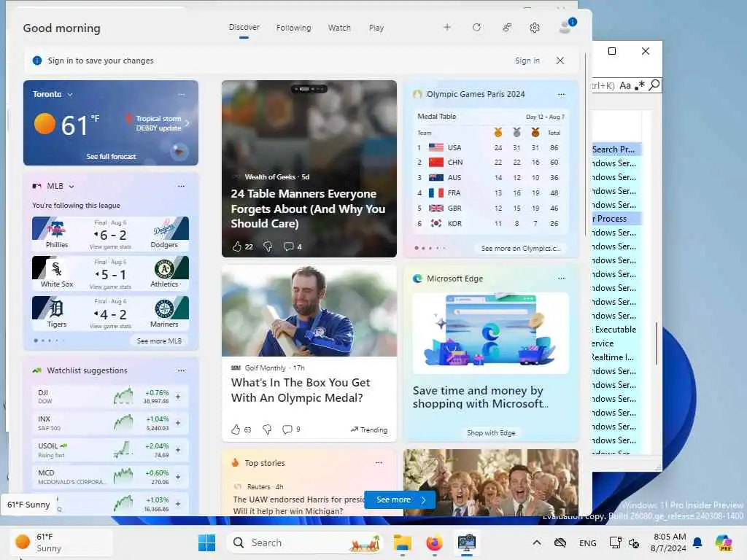Open Windows Start menu
The height and width of the screenshot is (560, 747).
point(206,542)
